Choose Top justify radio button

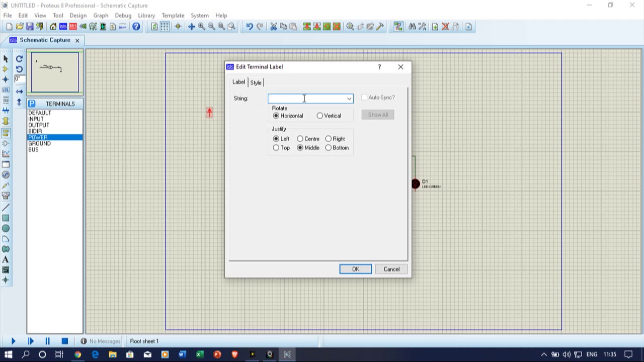click(276, 148)
